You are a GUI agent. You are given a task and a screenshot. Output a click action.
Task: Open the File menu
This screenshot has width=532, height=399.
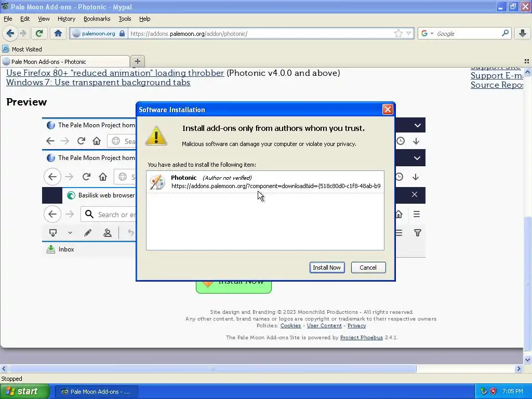(8, 19)
